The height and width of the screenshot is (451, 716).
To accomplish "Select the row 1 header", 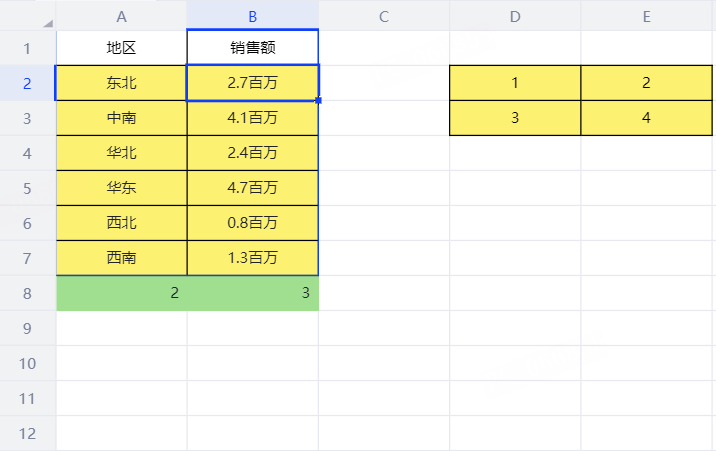I will point(27,48).
